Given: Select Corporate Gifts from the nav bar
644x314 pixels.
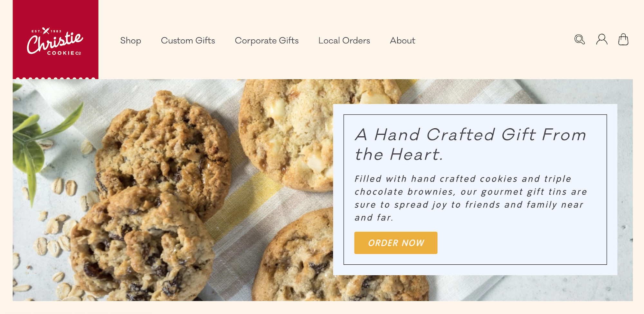Looking at the screenshot, I should click(267, 41).
